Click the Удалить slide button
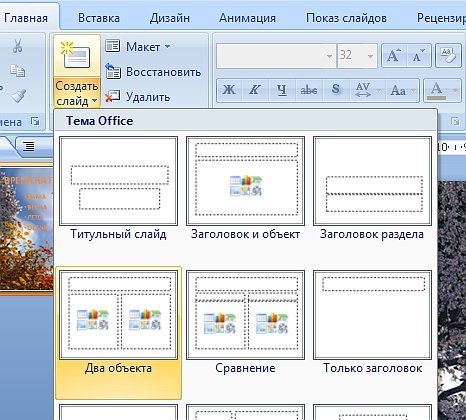 (138, 97)
